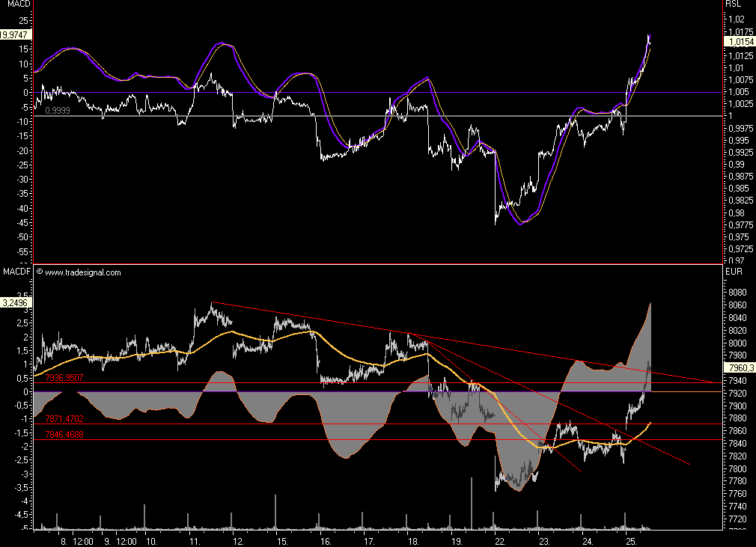Click the MACDF panel label

point(16,272)
